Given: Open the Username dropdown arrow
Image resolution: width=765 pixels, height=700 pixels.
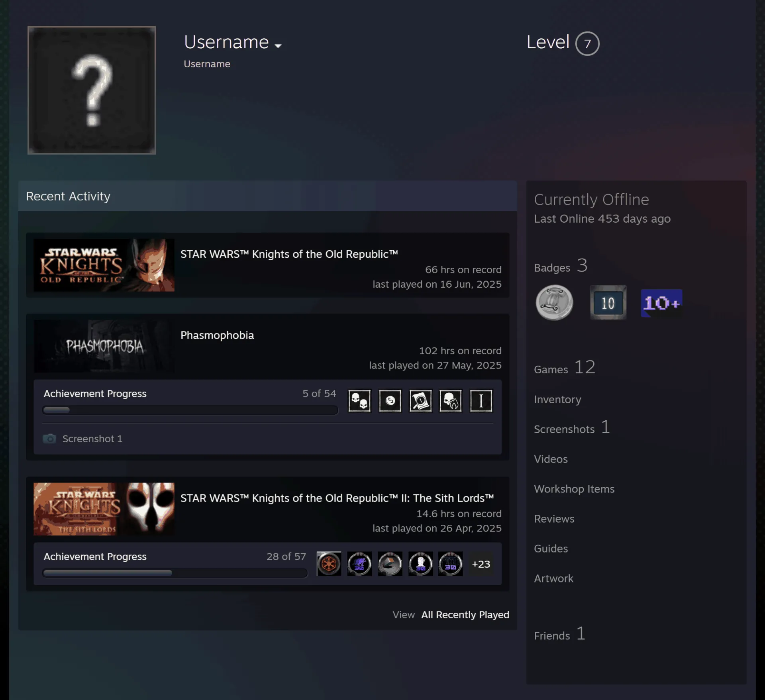Looking at the screenshot, I should click(278, 46).
